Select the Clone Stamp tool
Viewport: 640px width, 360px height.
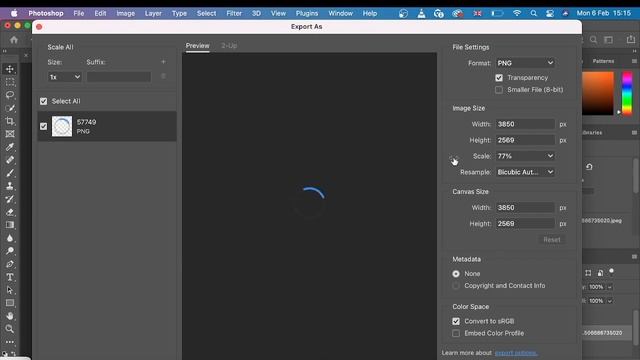click(x=10, y=186)
